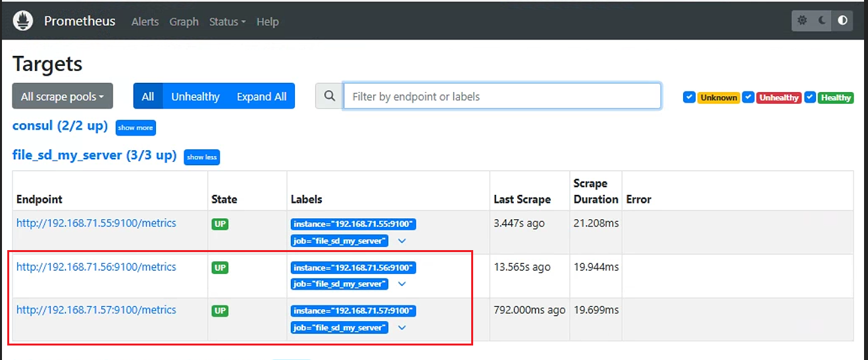Viewport: 868px width, 360px height.
Task: Open the All scrape pools dropdown
Action: (x=63, y=96)
